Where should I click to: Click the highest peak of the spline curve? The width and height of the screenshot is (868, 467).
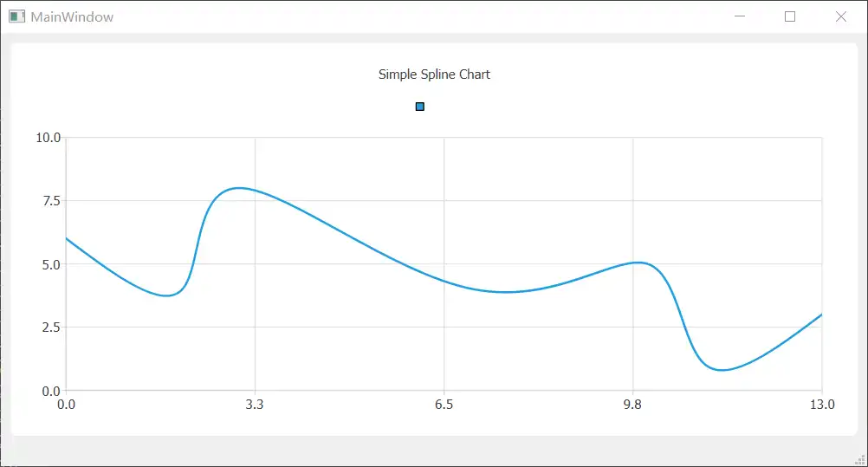[239, 188]
